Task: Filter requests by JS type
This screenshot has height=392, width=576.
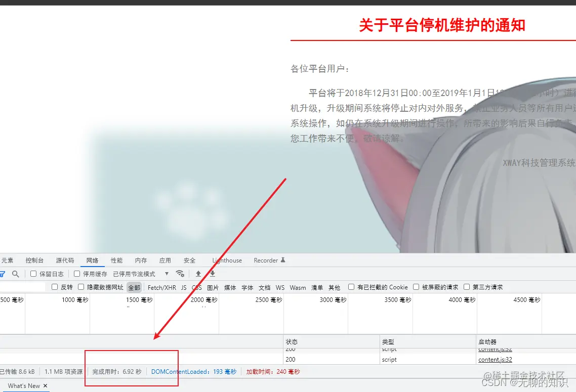Action: [x=183, y=287]
